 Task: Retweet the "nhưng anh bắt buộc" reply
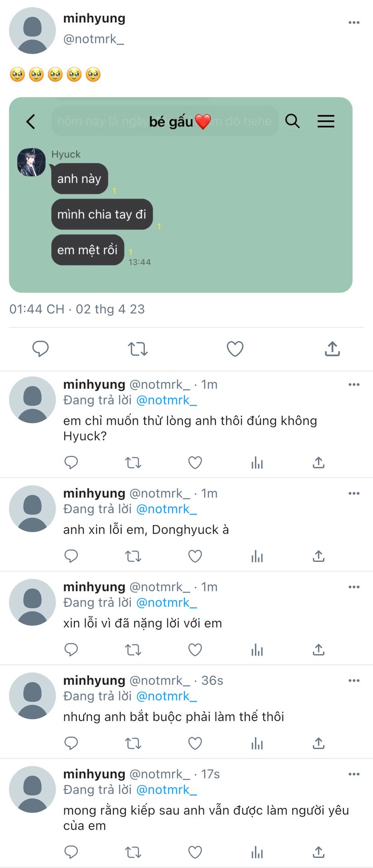point(133,743)
